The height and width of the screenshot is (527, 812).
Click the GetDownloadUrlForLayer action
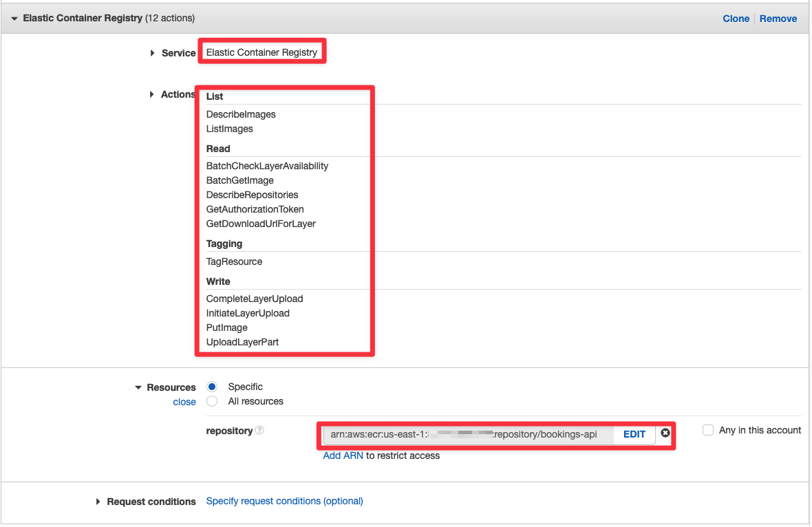[x=261, y=224]
